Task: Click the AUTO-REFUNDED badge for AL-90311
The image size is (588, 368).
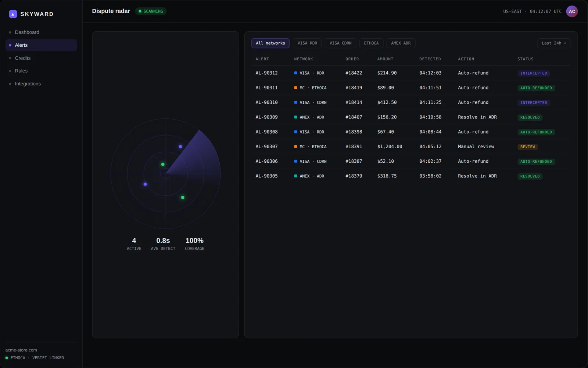Action: click(536, 88)
